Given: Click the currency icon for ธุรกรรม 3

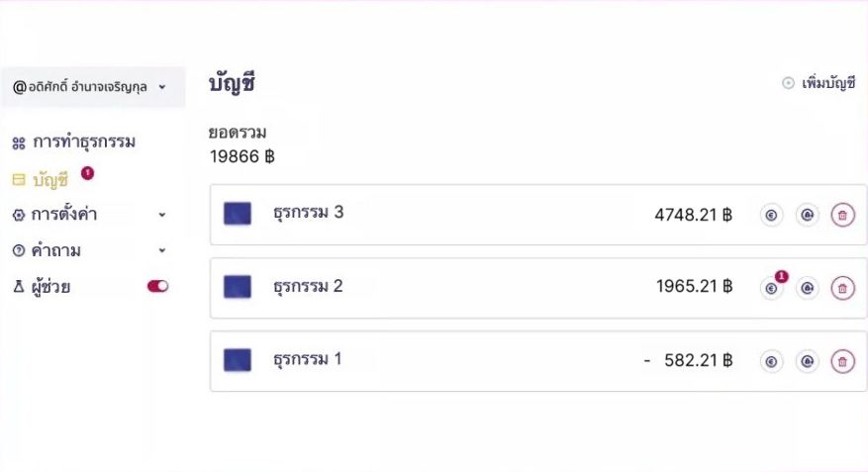Looking at the screenshot, I should [771, 215].
